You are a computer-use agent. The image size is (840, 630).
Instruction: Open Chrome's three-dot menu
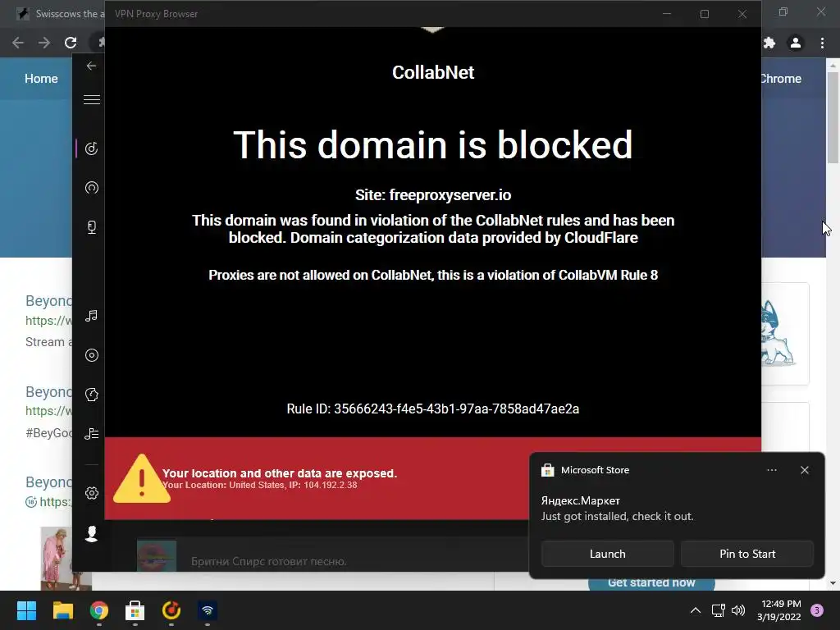822,43
